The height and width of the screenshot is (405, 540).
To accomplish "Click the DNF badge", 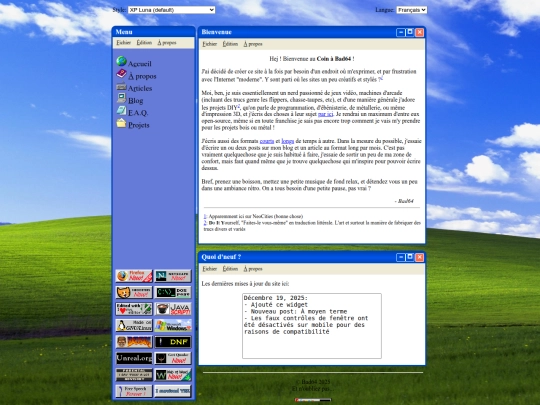I will click(173, 342).
